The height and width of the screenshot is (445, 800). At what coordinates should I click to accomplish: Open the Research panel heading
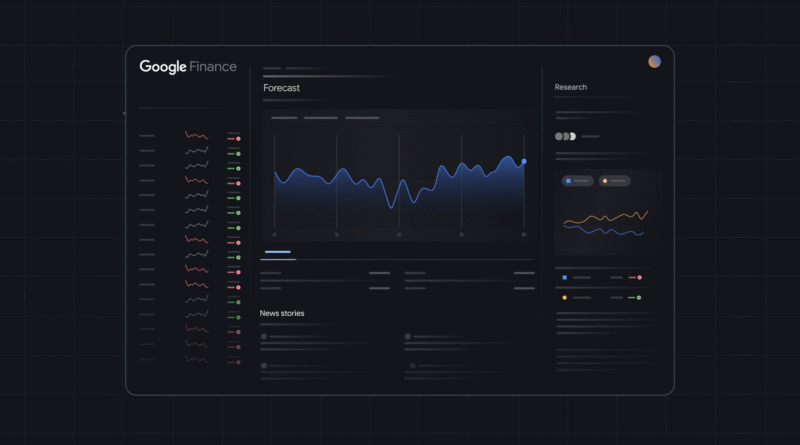571,87
